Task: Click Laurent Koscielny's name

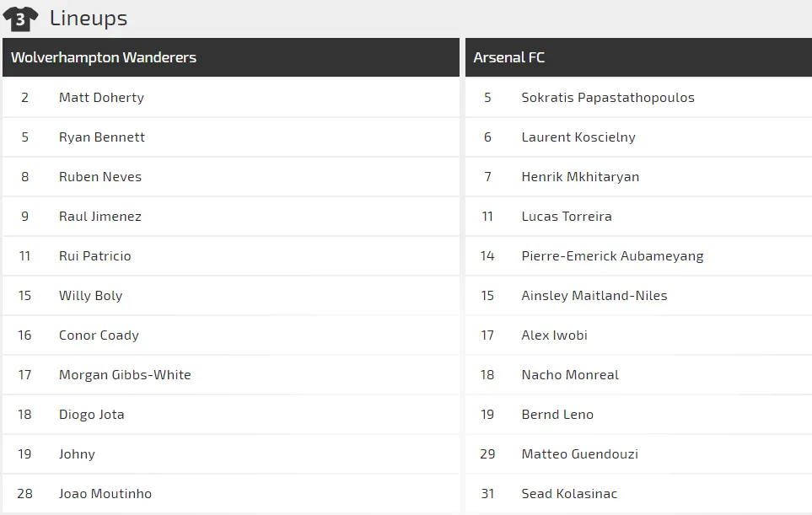Action: [x=578, y=137]
